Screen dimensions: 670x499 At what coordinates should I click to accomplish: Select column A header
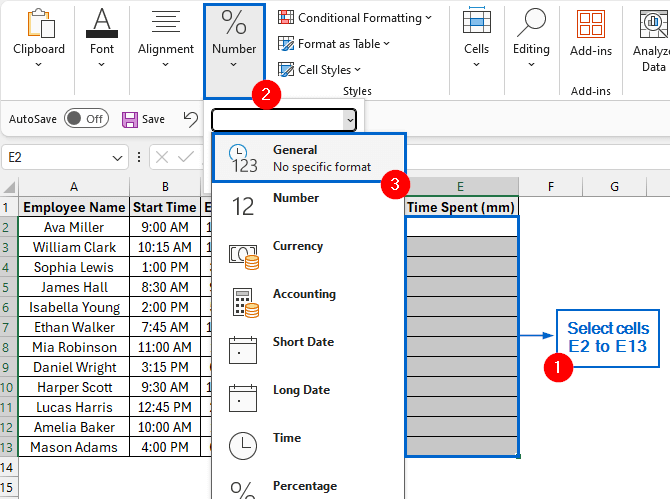(74, 187)
